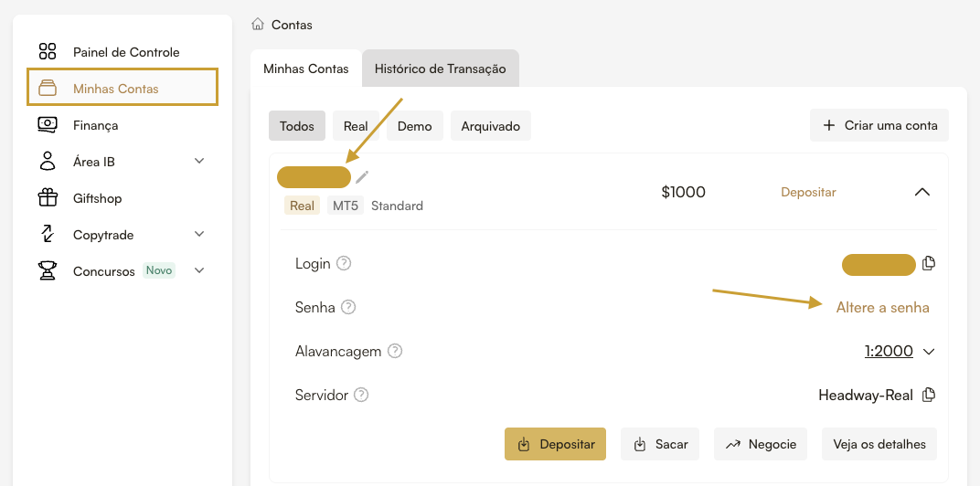The height and width of the screenshot is (486, 980).
Task: Switch to Histórico de Transação tab
Action: [440, 69]
